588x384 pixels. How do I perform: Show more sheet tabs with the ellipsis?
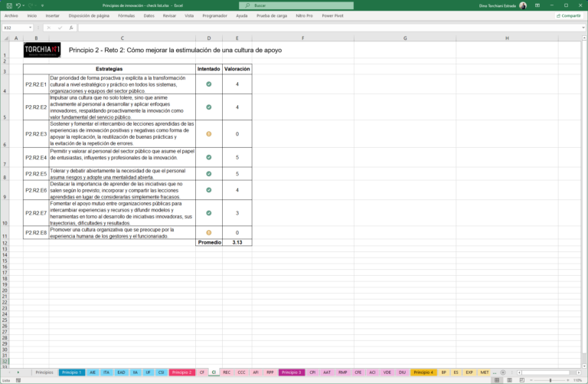[495, 373]
